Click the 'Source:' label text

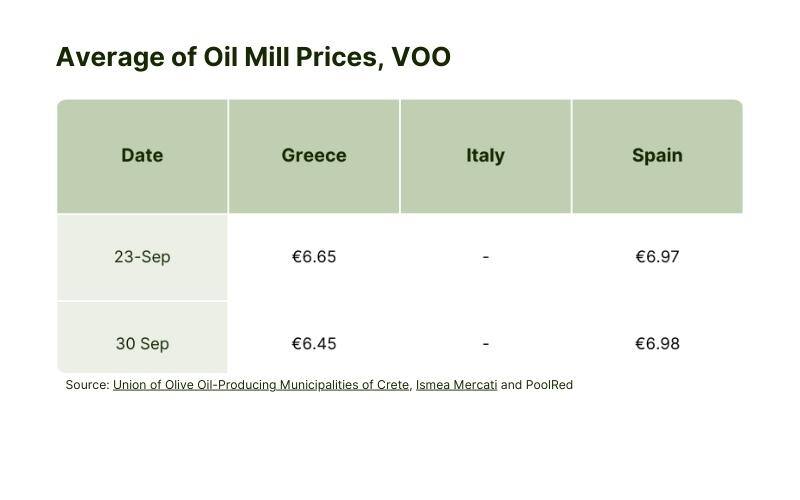87,385
